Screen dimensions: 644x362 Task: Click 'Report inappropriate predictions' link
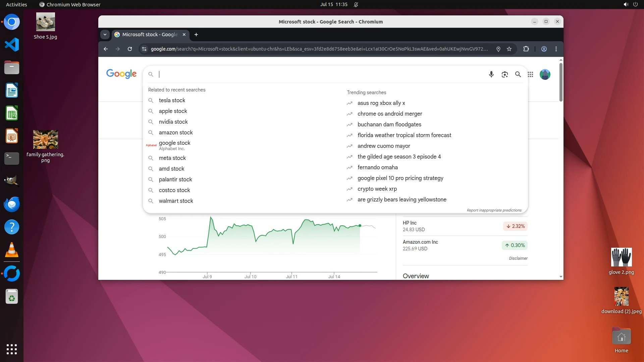point(494,210)
